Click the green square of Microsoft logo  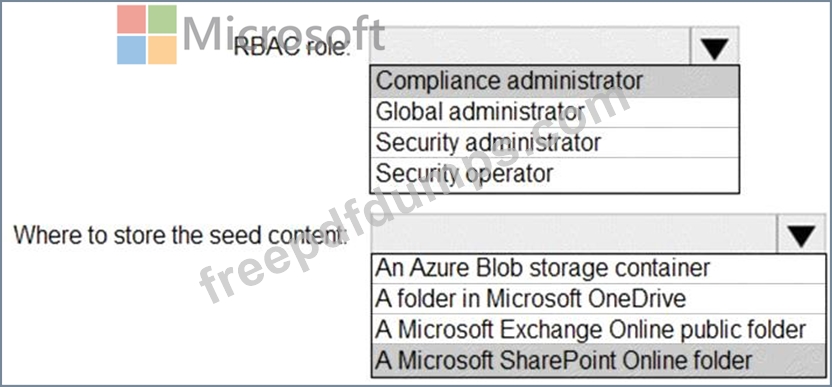[x=162, y=19]
